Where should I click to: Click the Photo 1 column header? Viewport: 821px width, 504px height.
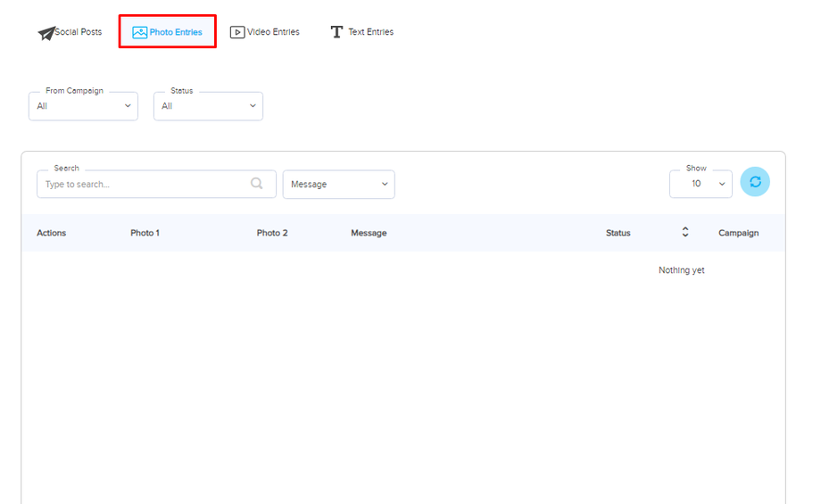tap(145, 233)
